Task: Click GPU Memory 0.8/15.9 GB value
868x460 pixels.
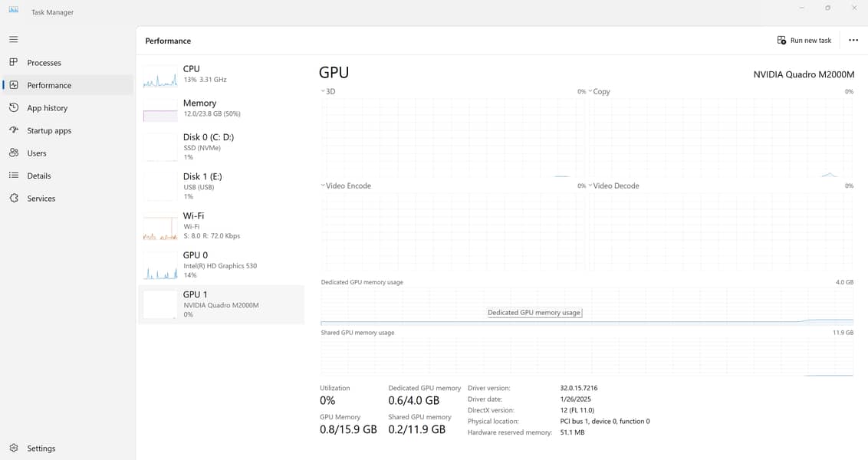Action: point(348,429)
